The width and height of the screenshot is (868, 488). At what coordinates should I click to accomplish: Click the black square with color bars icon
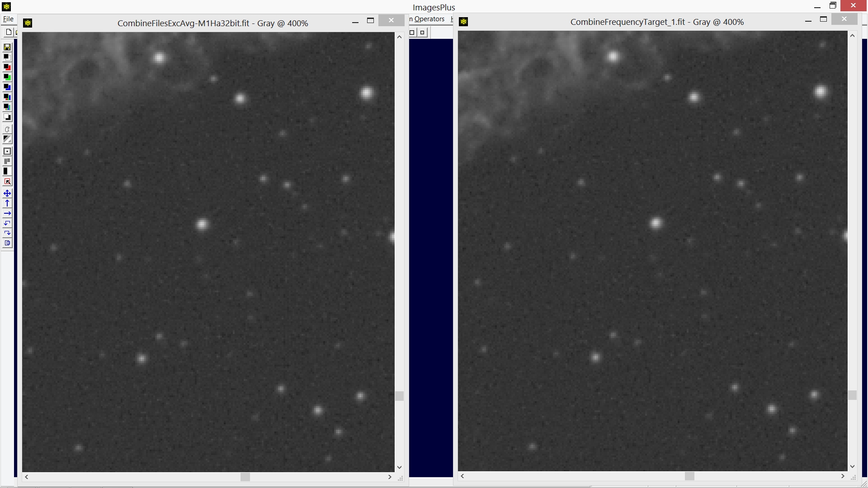click(x=7, y=107)
